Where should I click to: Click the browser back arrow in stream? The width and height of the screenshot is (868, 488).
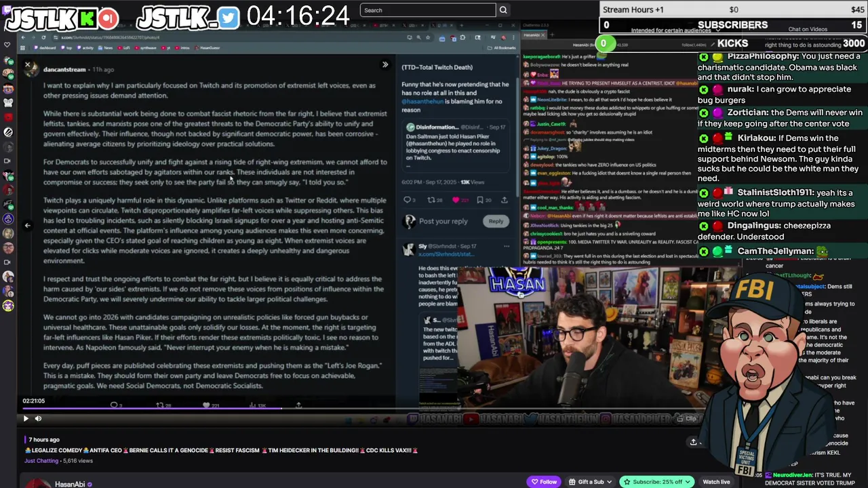click(x=23, y=37)
